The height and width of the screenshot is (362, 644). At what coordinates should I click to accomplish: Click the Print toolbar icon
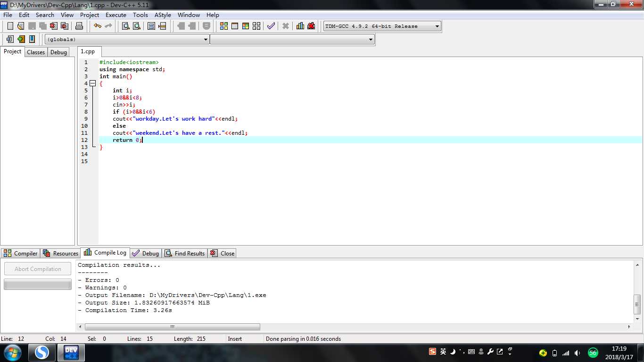(x=79, y=26)
